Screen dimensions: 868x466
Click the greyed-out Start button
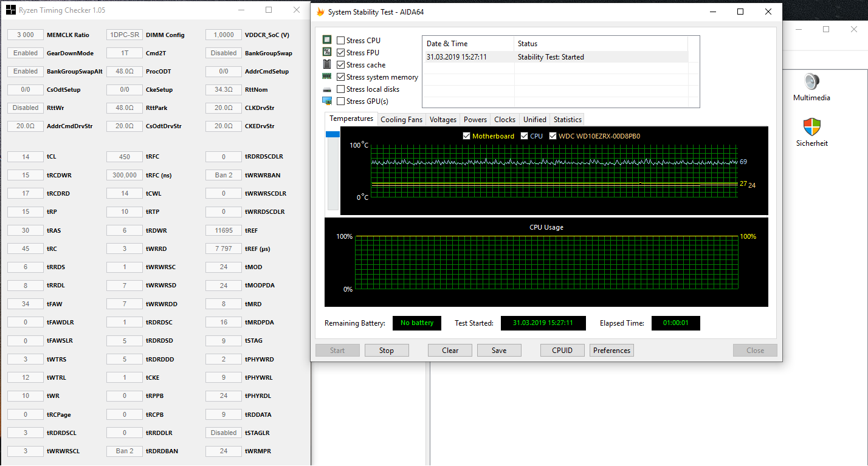[337, 351]
